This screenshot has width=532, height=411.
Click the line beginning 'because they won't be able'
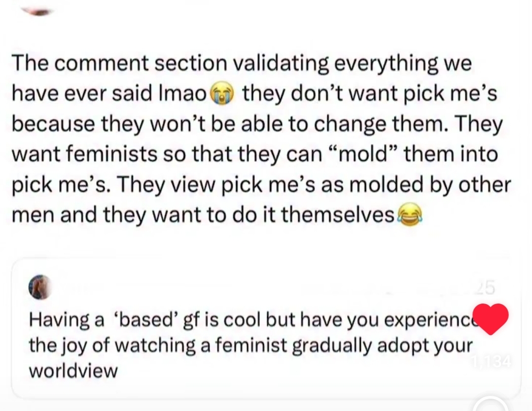pos(257,125)
